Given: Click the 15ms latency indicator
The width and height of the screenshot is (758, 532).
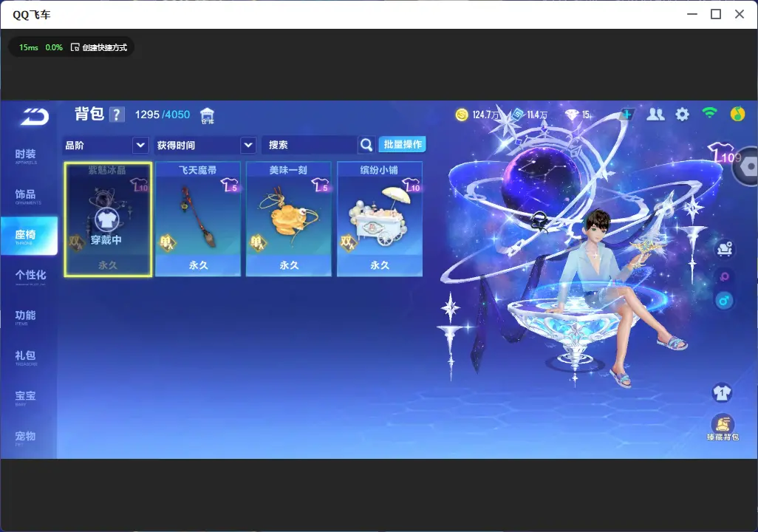Looking at the screenshot, I should 29,47.
